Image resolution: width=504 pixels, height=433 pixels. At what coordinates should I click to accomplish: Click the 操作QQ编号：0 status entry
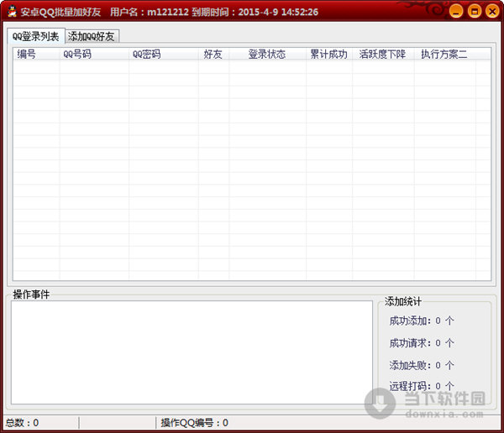click(195, 423)
